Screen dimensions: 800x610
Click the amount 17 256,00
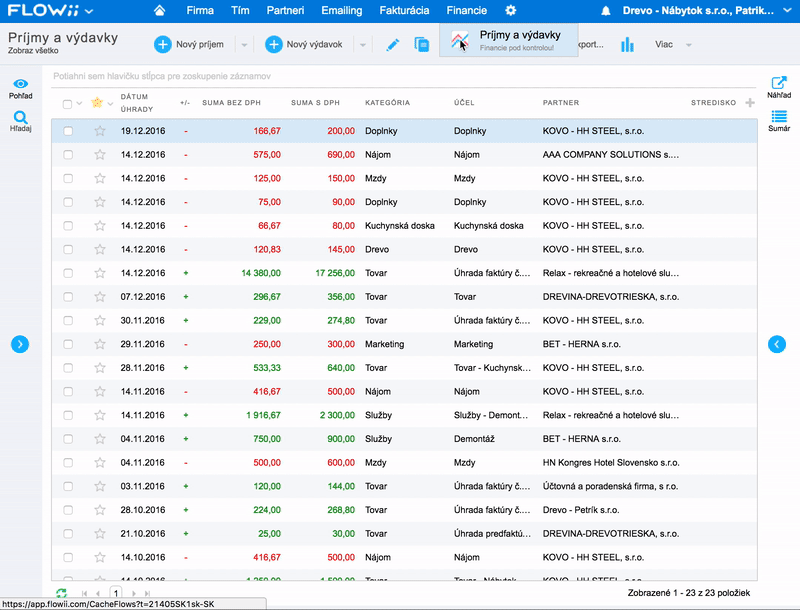coord(335,273)
